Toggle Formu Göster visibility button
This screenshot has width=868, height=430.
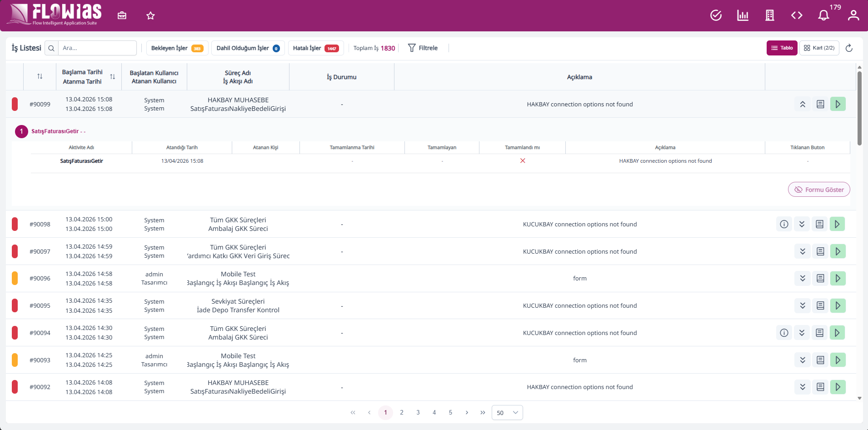pos(819,190)
